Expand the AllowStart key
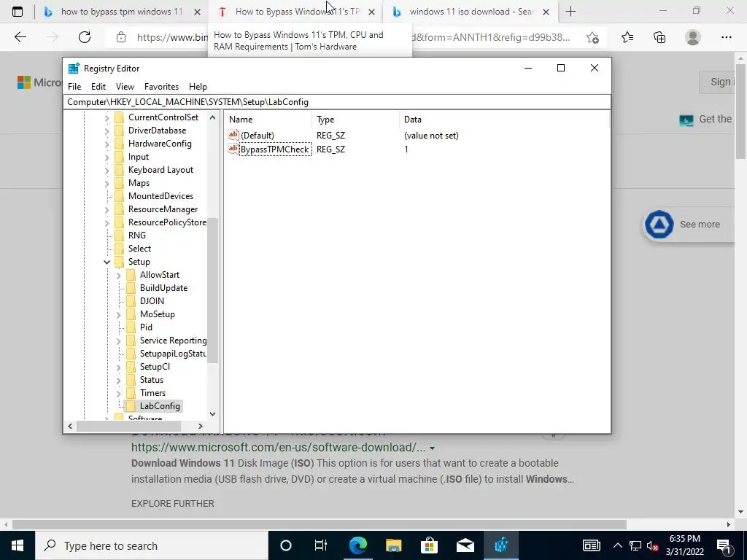This screenshot has width=747, height=560. 119,275
